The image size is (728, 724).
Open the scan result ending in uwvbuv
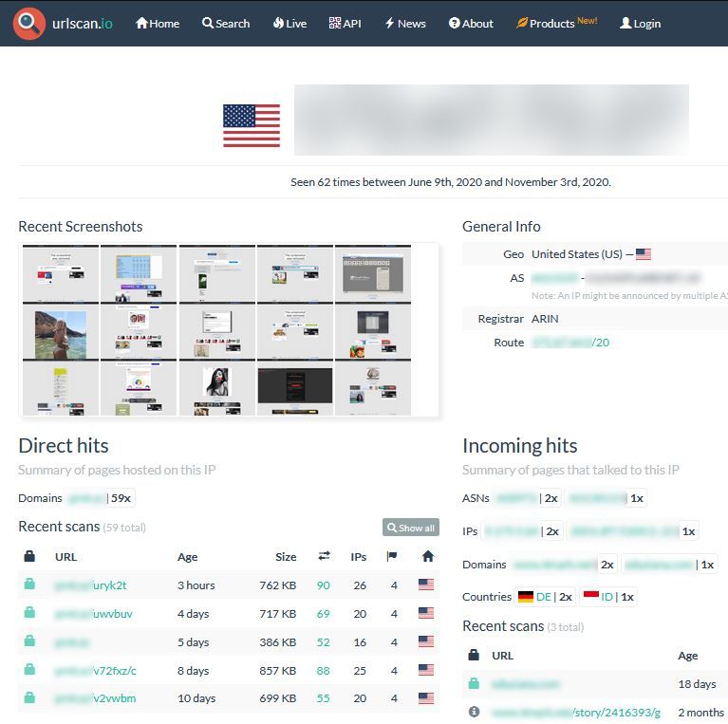pyautogui.click(x=93, y=614)
